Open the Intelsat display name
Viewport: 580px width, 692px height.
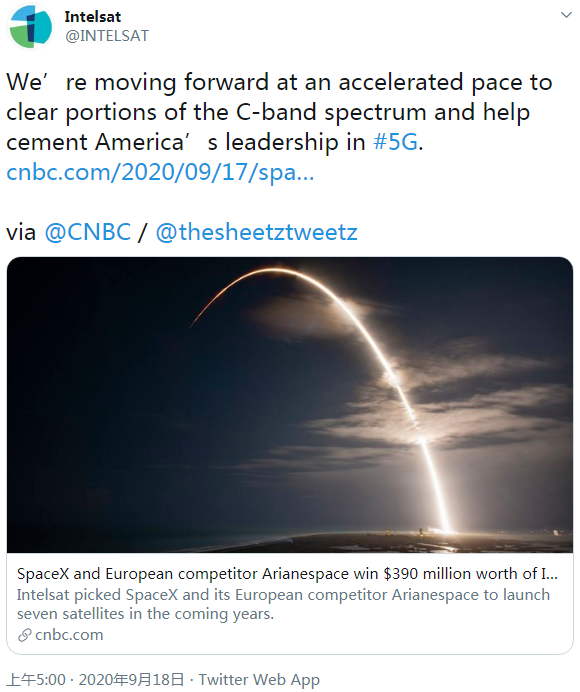(x=92, y=17)
